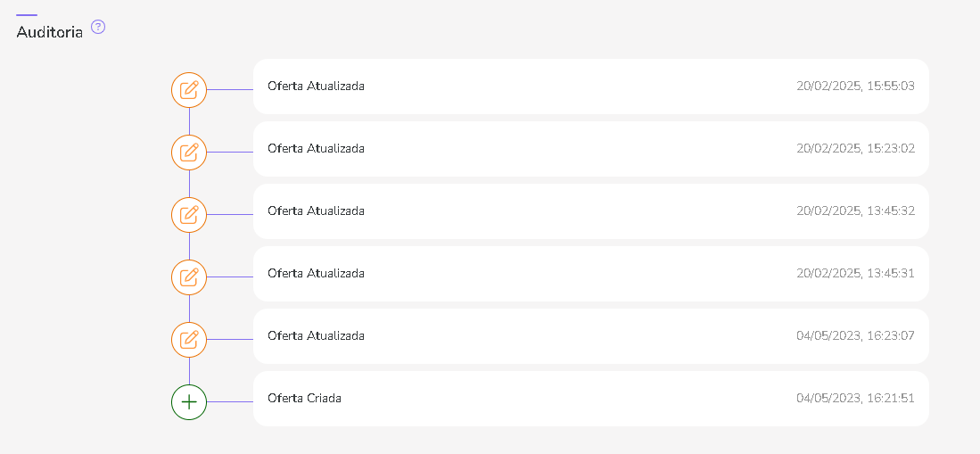Viewport: 980px width, 454px height.
Task: Open the Oferta Criada label text
Action: (x=304, y=399)
